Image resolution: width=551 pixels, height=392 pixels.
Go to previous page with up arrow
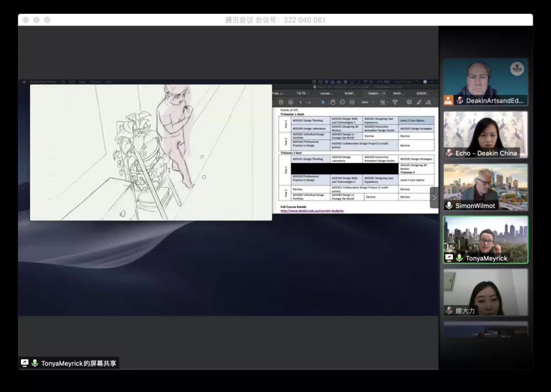point(281,102)
